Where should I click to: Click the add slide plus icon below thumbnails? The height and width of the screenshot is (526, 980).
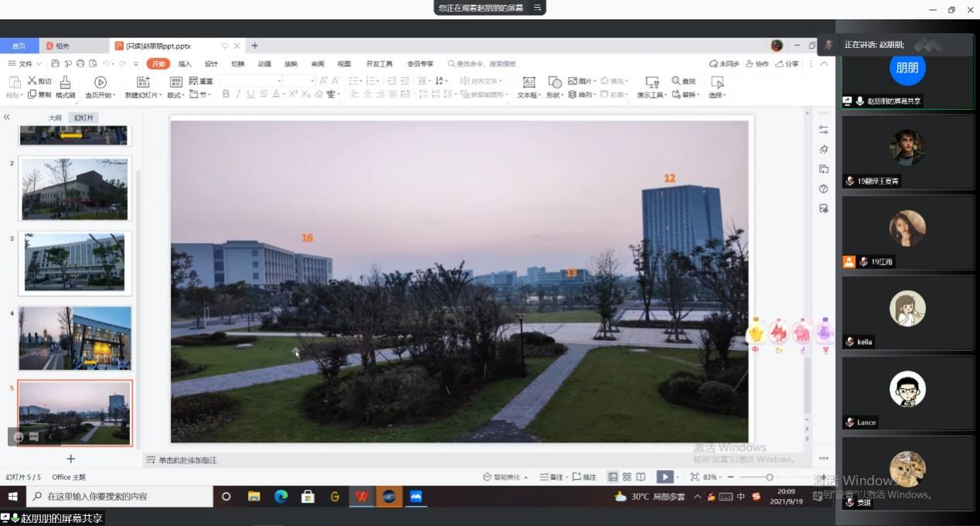point(71,459)
